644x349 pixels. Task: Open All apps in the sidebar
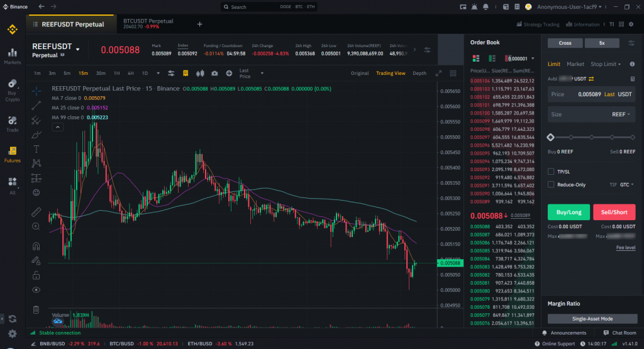[13, 186]
